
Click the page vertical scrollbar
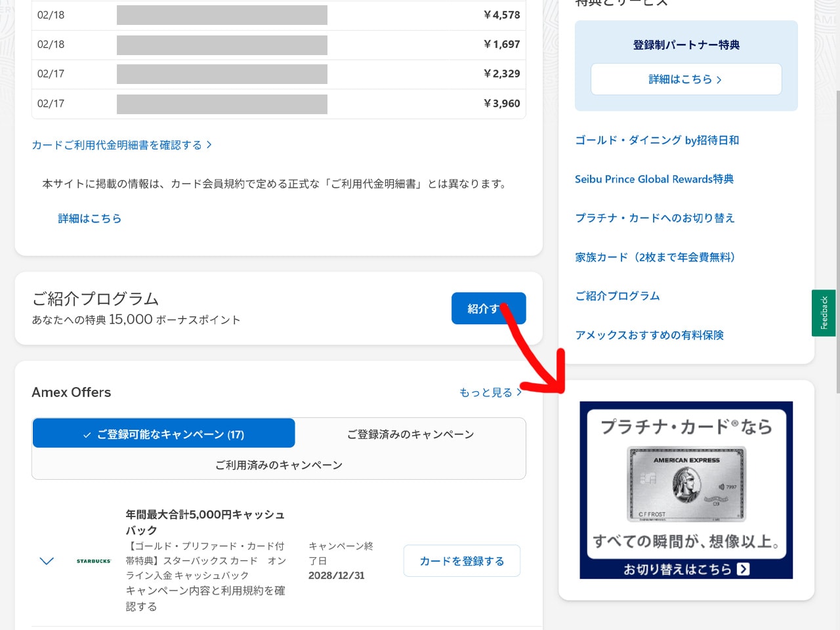[x=837, y=241]
